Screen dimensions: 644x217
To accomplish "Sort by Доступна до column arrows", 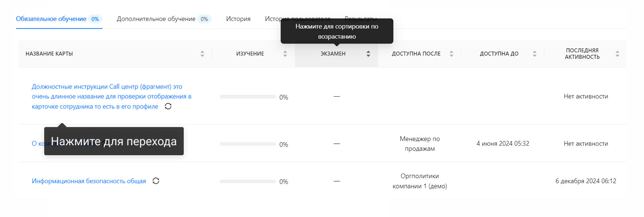I will (535, 54).
